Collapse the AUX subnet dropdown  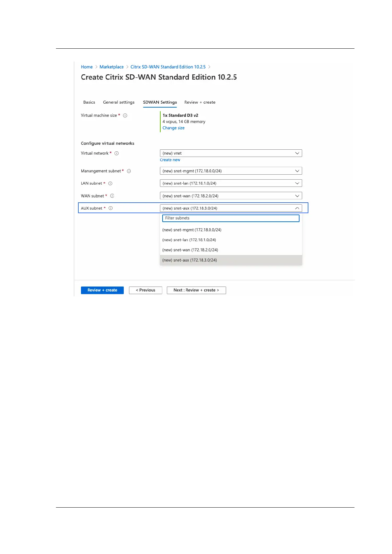tap(231, 208)
